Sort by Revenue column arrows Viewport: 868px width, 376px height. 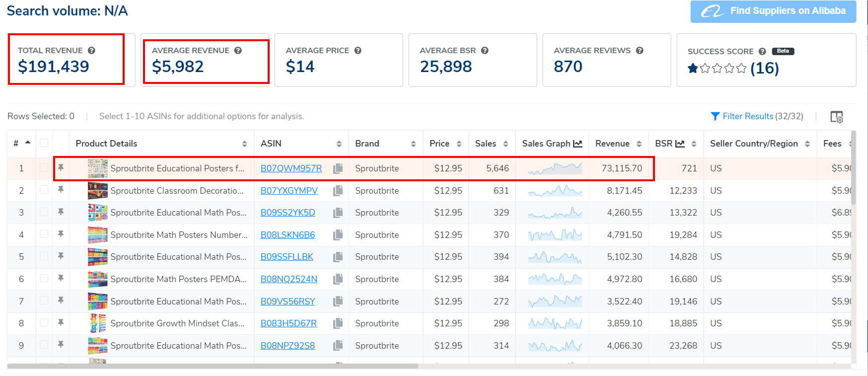639,144
